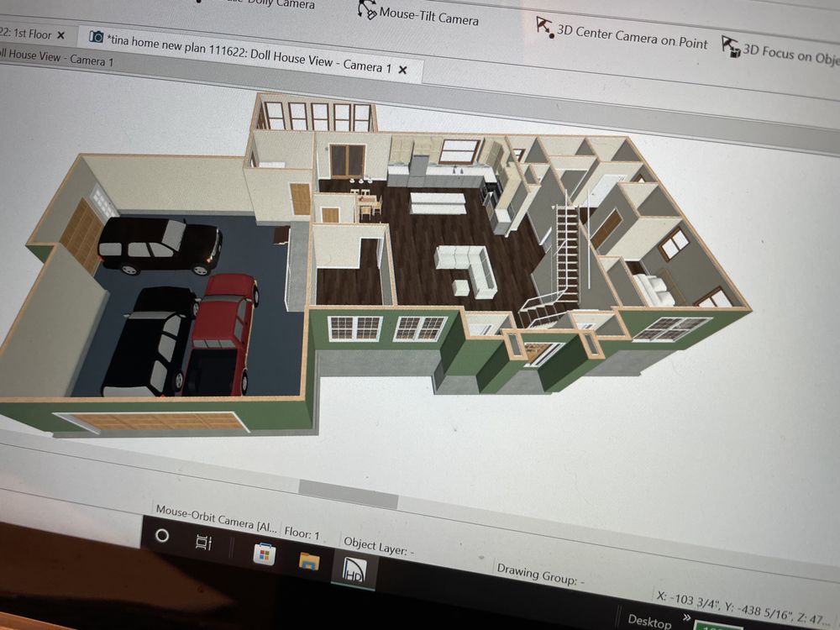The height and width of the screenshot is (630, 840).
Task: Click the Object Layer status field
Action: point(377,547)
